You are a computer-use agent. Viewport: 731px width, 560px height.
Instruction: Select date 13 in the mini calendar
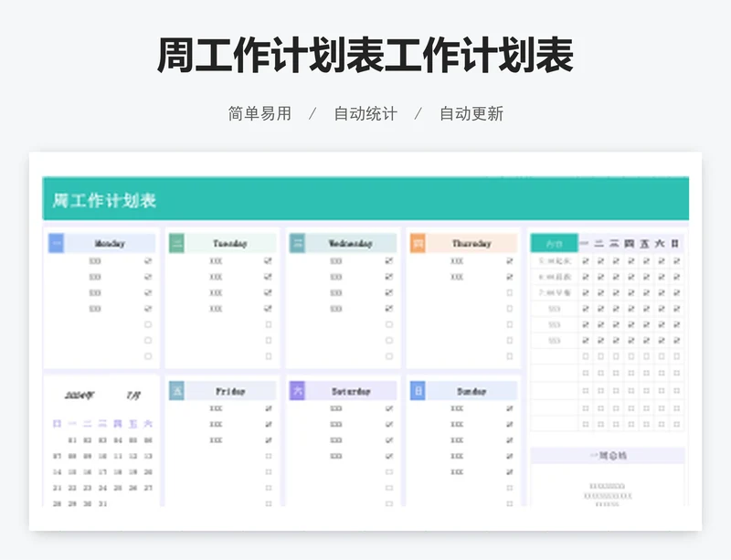148,456
